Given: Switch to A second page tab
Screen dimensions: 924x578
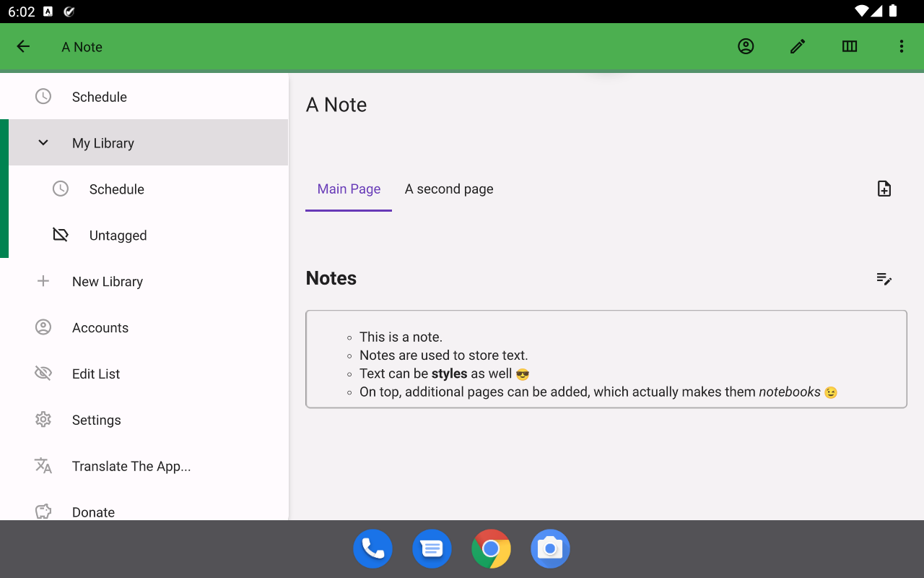Looking at the screenshot, I should point(449,189).
